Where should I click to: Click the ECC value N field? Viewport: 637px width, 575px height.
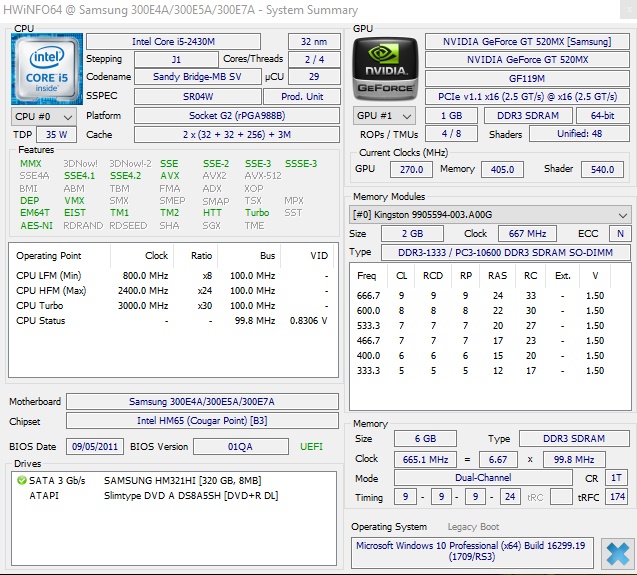pyautogui.click(x=620, y=234)
